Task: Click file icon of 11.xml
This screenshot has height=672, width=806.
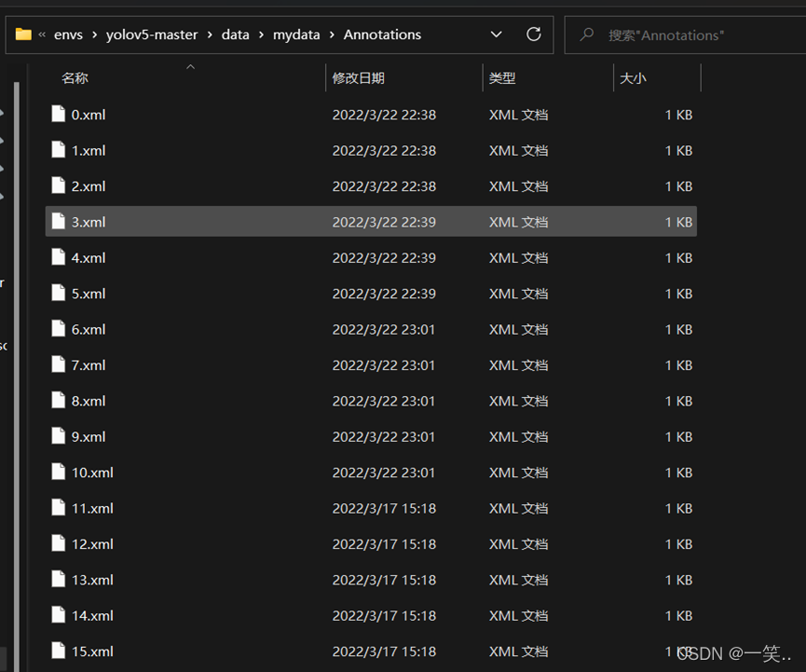Action: (x=59, y=508)
